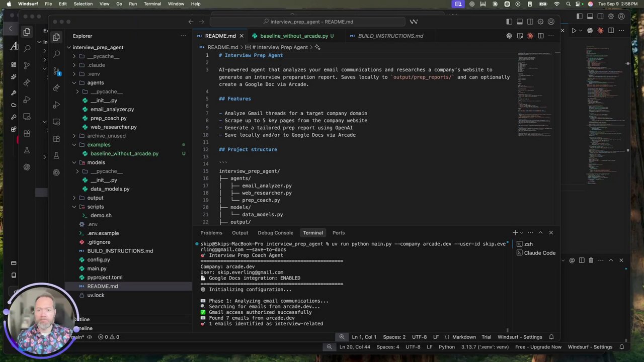Create a new terminal with the plus icon

point(515,233)
